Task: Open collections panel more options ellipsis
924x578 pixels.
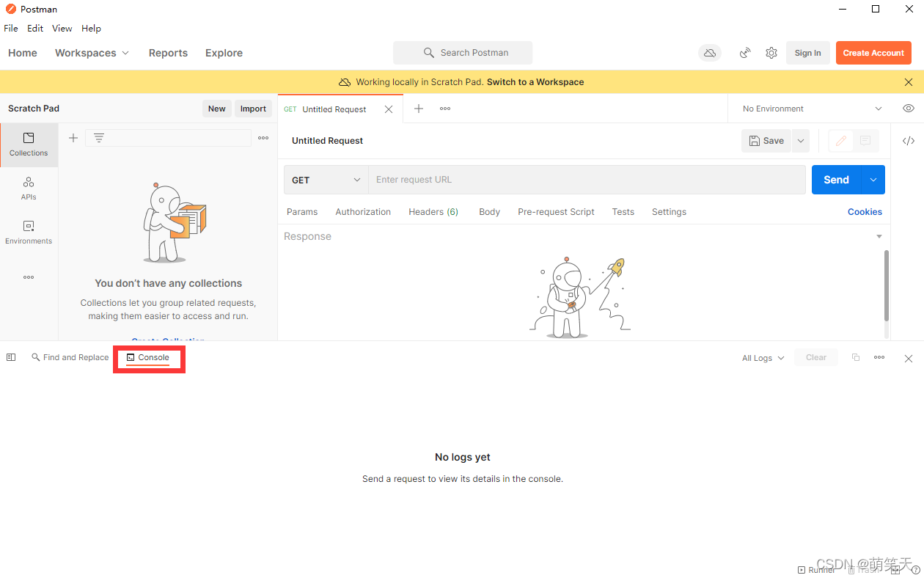Action: 263,138
